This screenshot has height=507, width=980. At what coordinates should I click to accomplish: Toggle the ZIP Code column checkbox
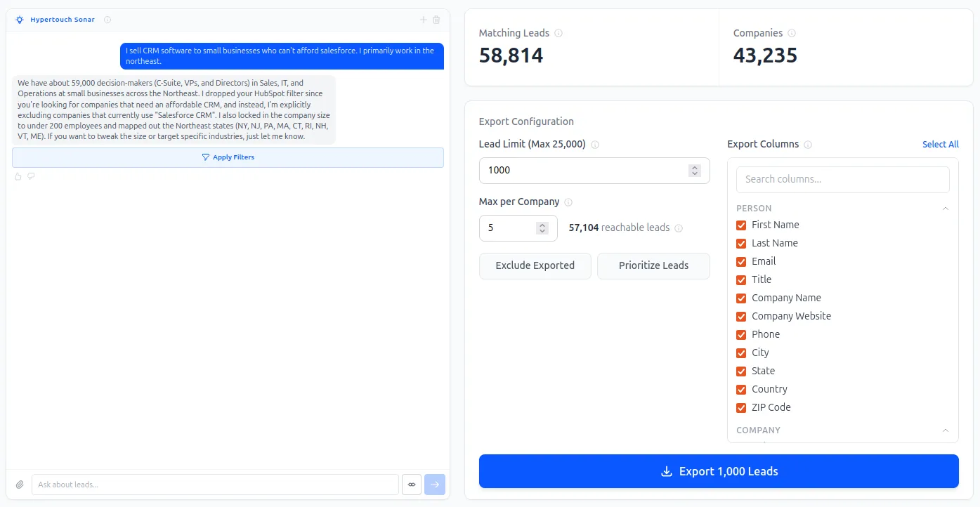[741, 407]
